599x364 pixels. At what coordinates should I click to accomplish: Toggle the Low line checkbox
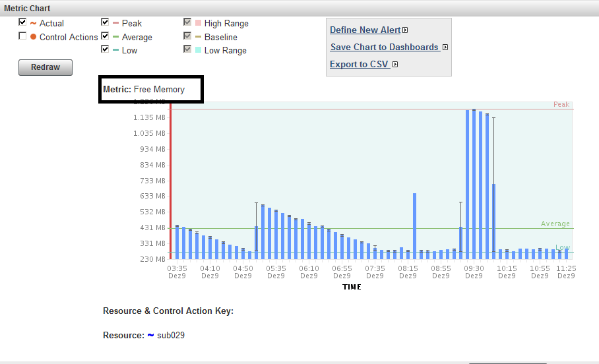[x=105, y=49]
